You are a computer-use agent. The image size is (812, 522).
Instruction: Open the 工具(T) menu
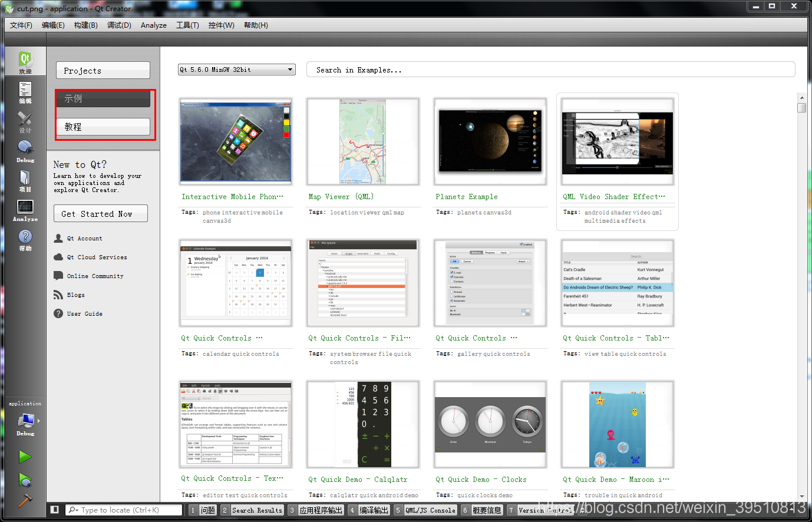pyautogui.click(x=187, y=25)
